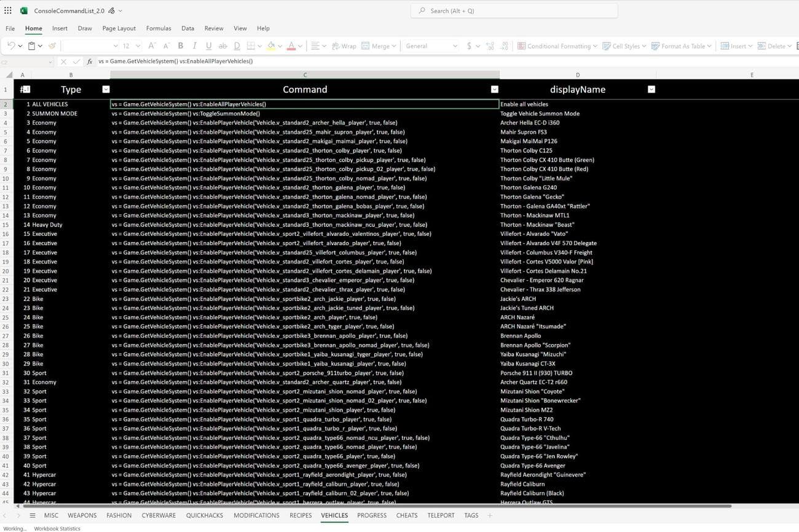Toggle Wrap text for the cell
Screen dimensions: 799x532
pyautogui.click(x=344, y=46)
